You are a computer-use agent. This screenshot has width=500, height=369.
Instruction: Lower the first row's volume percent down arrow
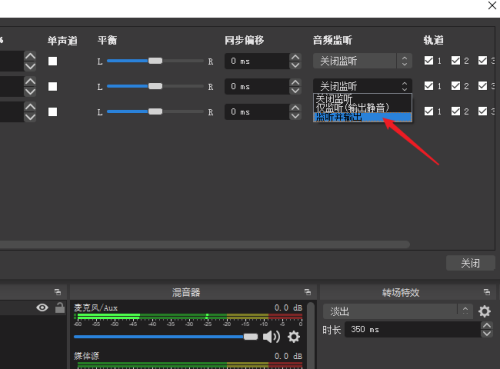point(30,66)
